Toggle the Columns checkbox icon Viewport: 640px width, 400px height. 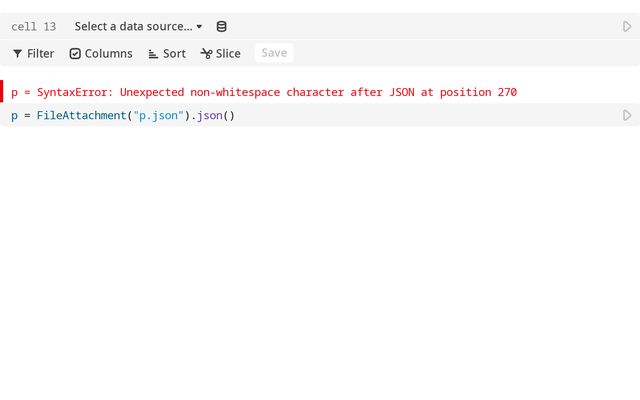pyautogui.click(x=75, y=54)
